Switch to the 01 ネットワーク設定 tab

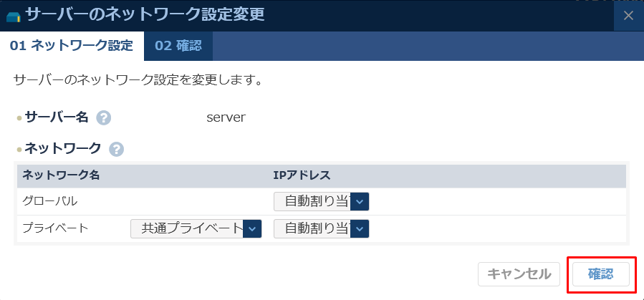click(72, 46)
